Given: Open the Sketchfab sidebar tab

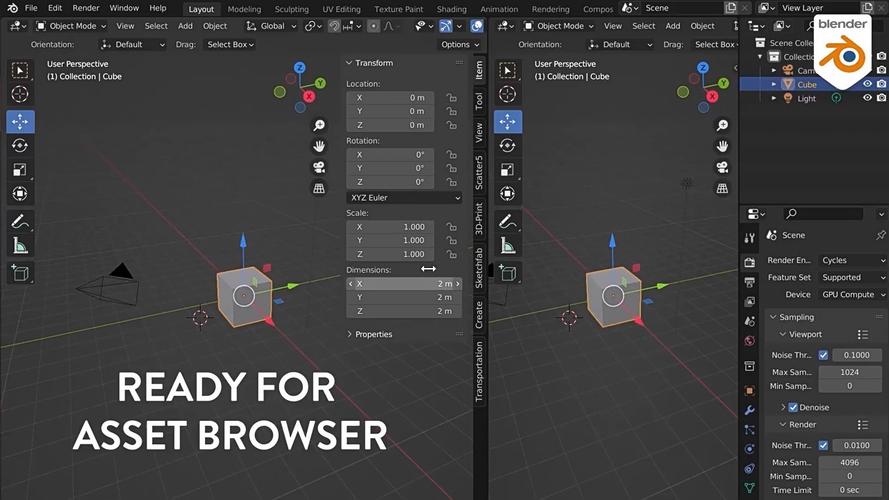Looking at the screenshot, I should (479, 268).
